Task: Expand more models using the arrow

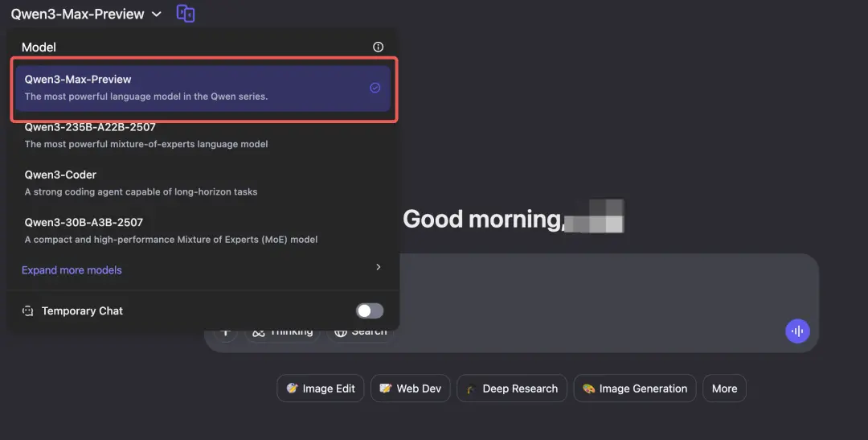Action: coord(378,267)
